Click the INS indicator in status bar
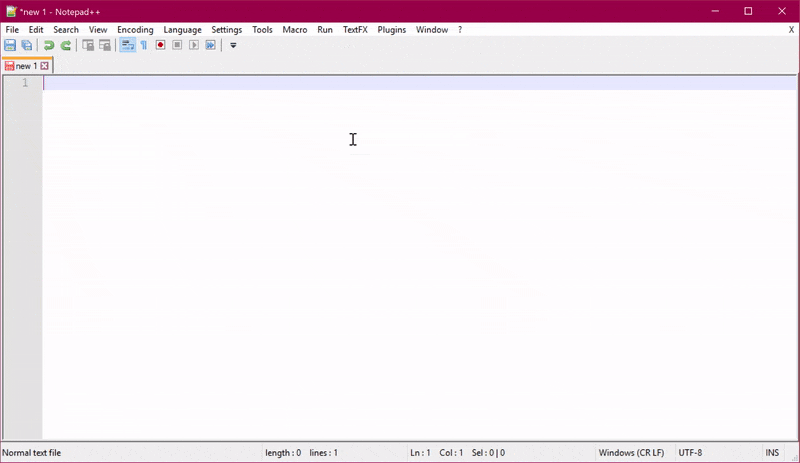This screenshot has width=800, height=463. coord(772,453)
